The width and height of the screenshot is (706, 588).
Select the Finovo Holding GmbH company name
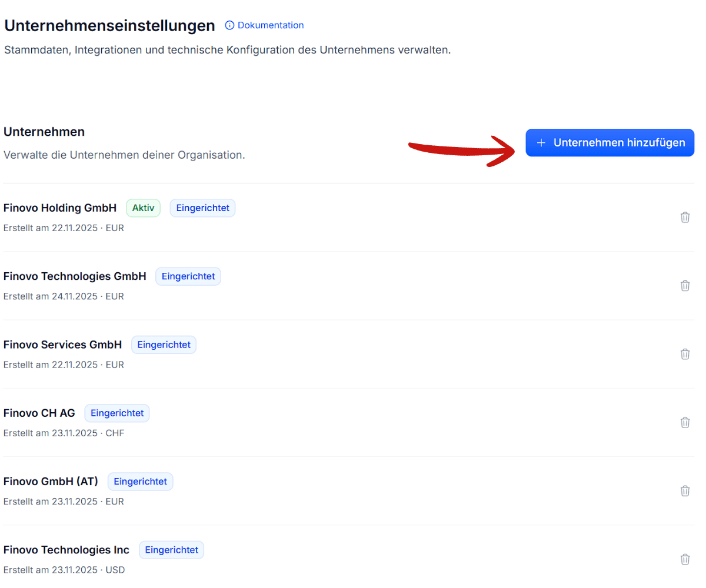coord(60,208)
